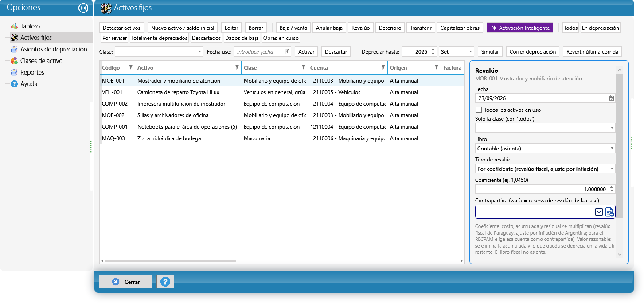Click the 'Simular' button
This screenshot has width=644, height=303.
click(x=490, y=52)
